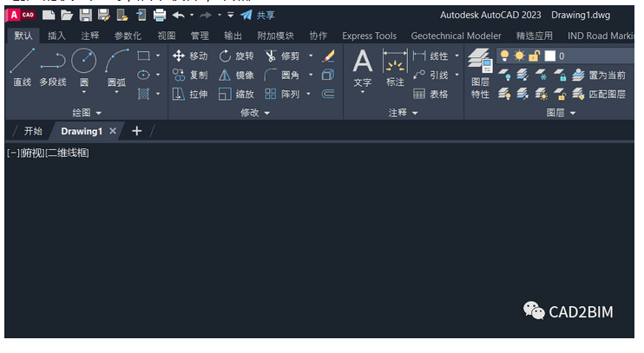Image resolution: width=644 pixels, height=353 pixels.
Task: Click the Hatch fill icon
Action: (x=143, y=94)
